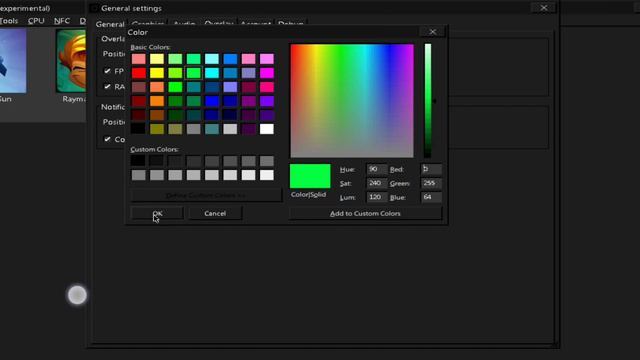Select the light silver basic color
This screenshot has width=640, height=360.
click(x=230, y=129)
